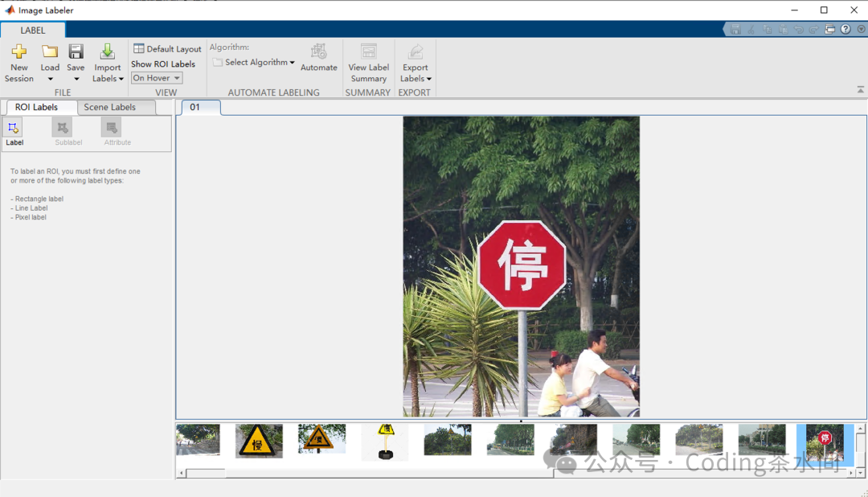Click the switch windows icon
Screen dimensions: 868x497
click(x=829, y=30)
